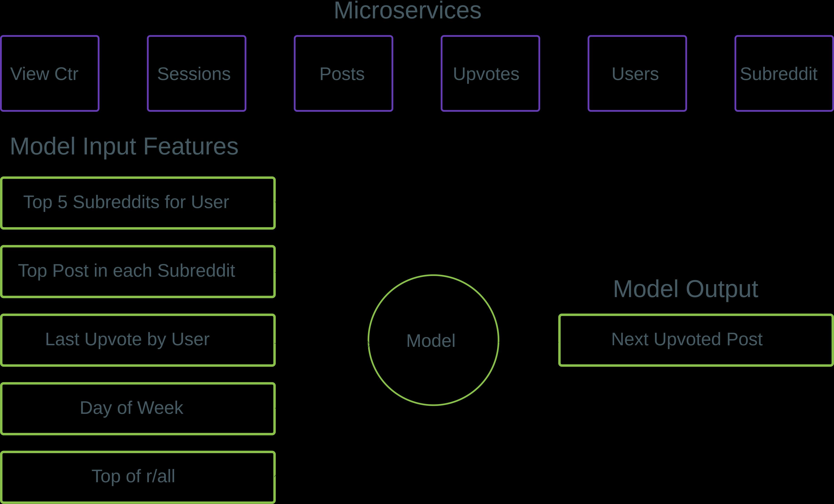Click the Top 5 Subreddits for User box
The height and width of the screenshot is (504, 834).
coord(138,203)
